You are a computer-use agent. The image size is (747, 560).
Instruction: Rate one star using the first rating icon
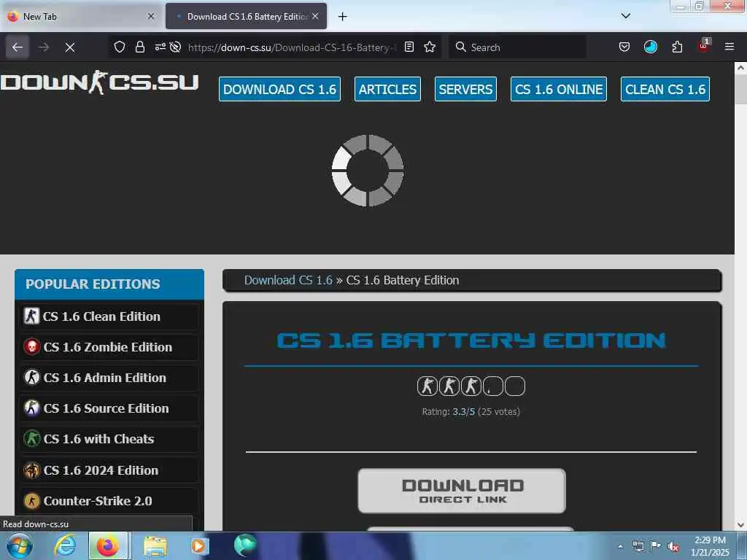(x=427, y=386)
